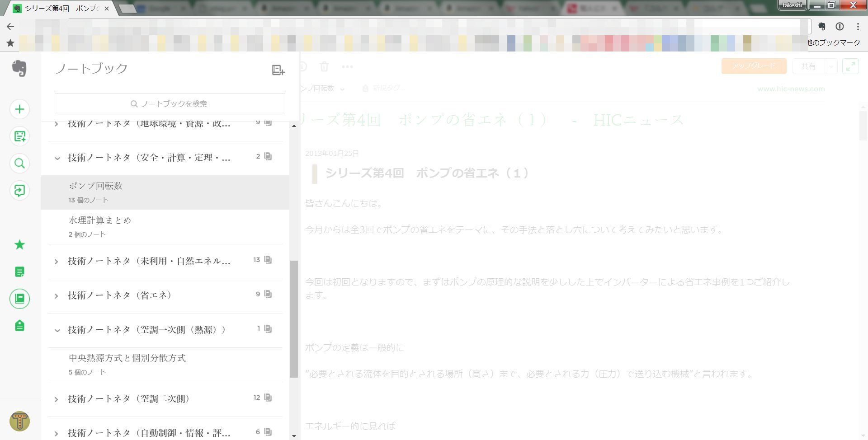Viewport: 868px width, 440px height.
Task: Expand the 未利用・自然エネル stack
Action: click(x=57, y=262)
